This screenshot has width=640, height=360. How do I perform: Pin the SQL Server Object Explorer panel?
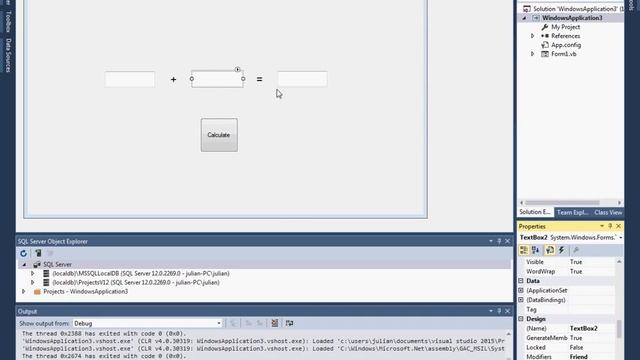(x=499, y=241)
